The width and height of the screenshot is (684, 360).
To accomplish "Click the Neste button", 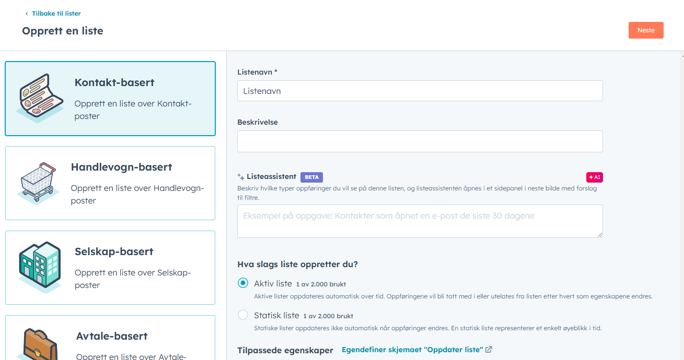I will tap(646, 30).
